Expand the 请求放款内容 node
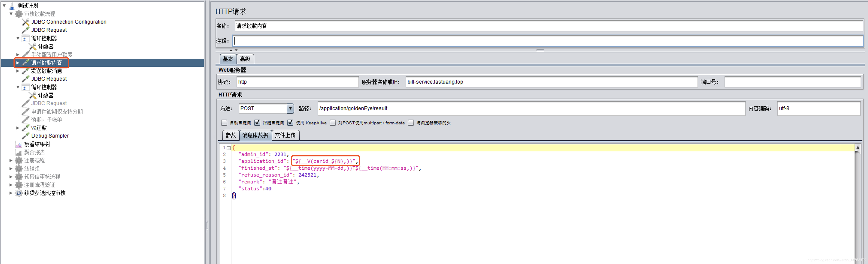The width and height of the screenshot is (868, 264). pyautogui.click(x=18, y=63)
